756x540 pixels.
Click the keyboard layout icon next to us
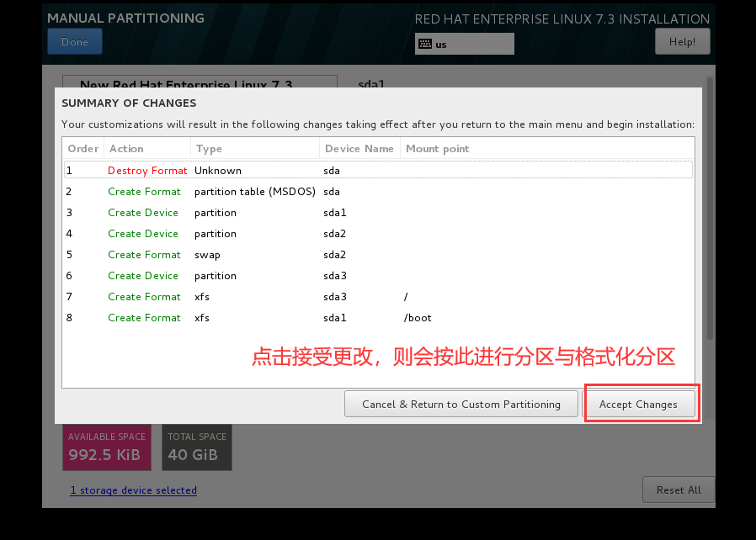click(425, 44)
